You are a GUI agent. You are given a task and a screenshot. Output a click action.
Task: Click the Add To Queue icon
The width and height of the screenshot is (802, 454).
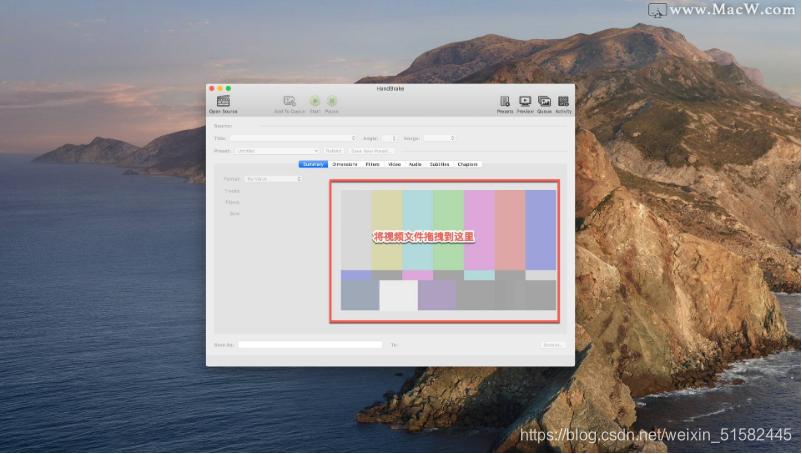[289, 102]
